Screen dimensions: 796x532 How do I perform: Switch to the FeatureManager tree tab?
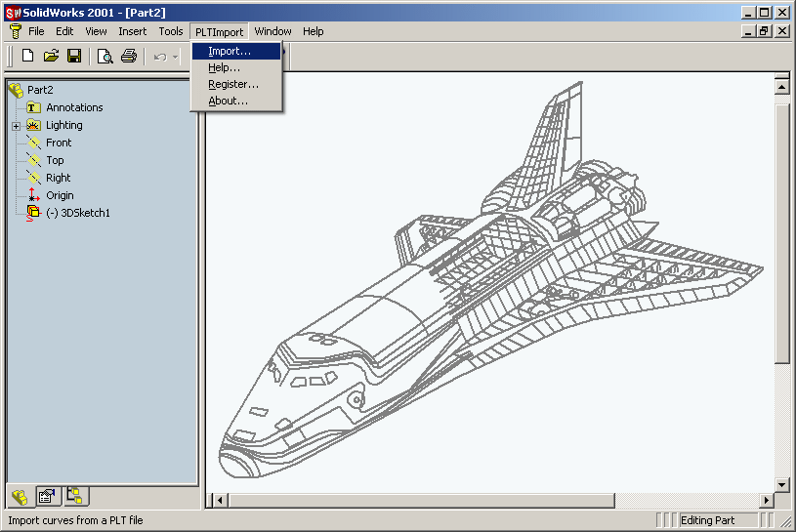tap(20, 497)
